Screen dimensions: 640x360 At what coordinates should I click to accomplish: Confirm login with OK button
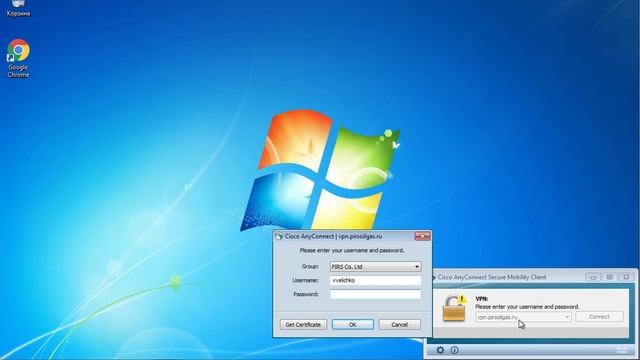coord(353,324)
